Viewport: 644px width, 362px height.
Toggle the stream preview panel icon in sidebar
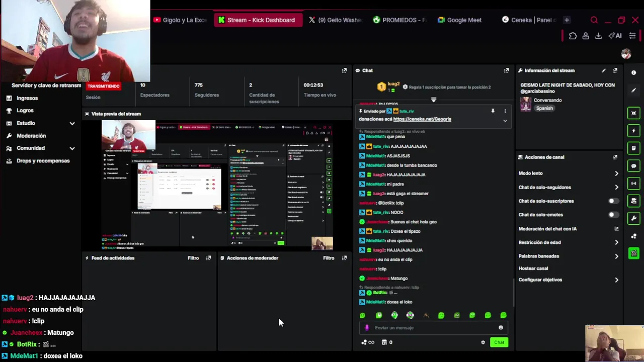coord(633,113)
